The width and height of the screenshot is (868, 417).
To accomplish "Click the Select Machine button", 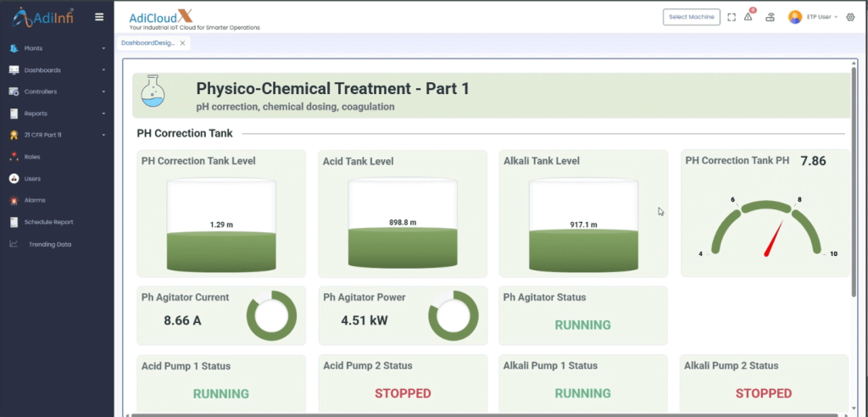I will click(692, 17).
